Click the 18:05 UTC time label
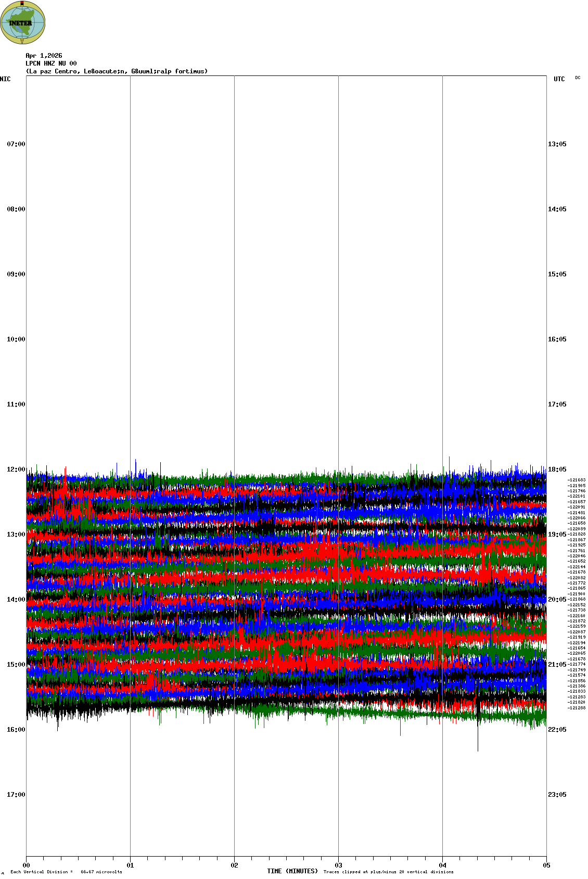 pos(557,469)
